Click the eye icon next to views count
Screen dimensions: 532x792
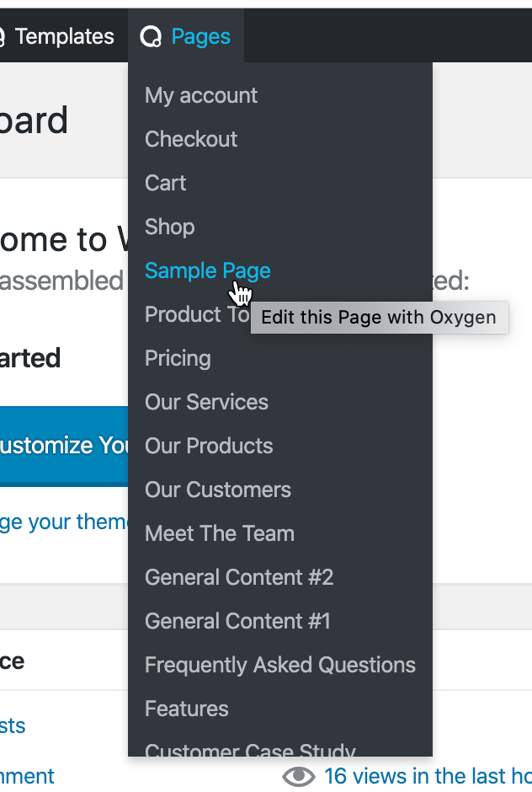pyautogui.click(x=299, y=776)
